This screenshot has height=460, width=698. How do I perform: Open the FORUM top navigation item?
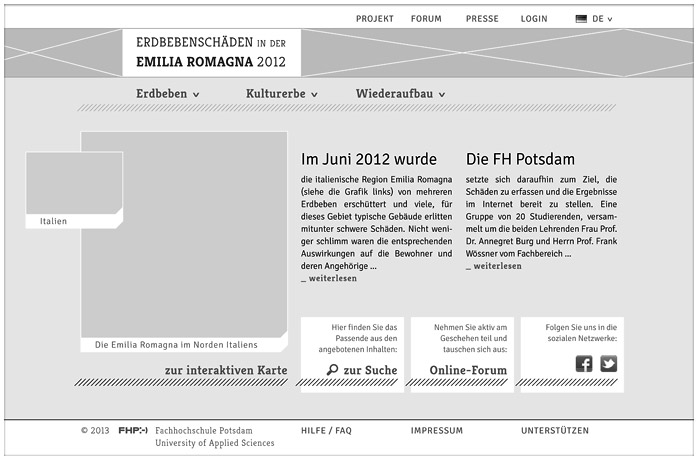[426, 19]
